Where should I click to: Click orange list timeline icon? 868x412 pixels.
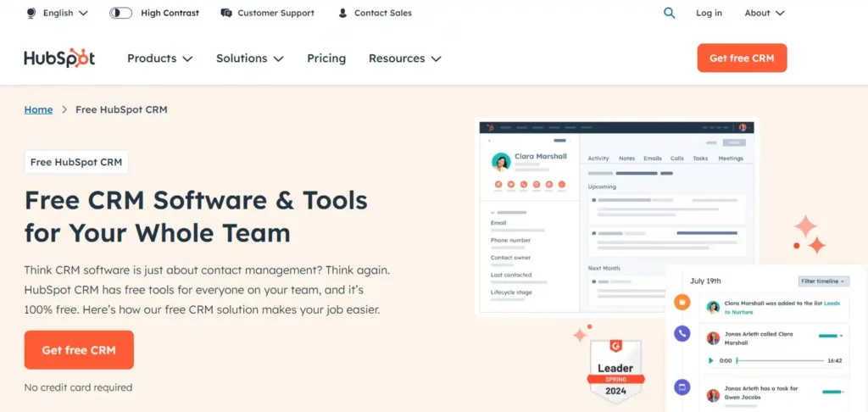pyautogui.click(x=682, y=303)
